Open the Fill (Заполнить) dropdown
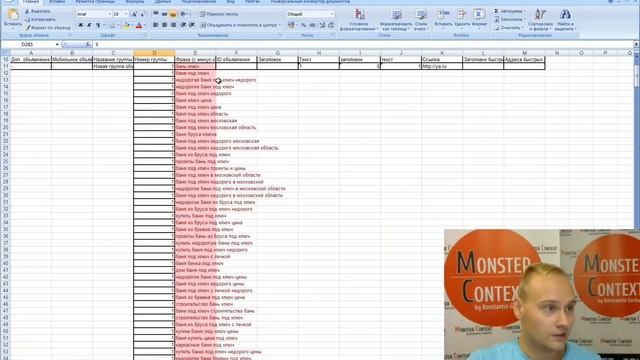 pyautogui.click(x=509, y=20)
